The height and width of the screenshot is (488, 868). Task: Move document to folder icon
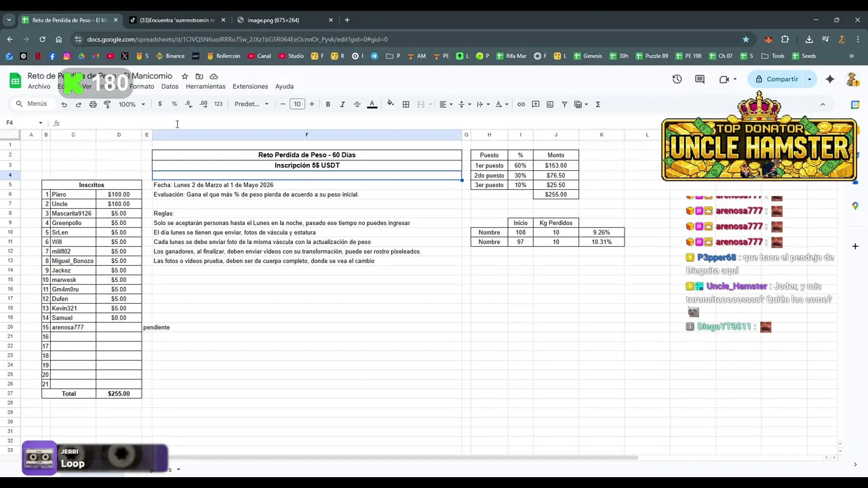click(199, 77)
